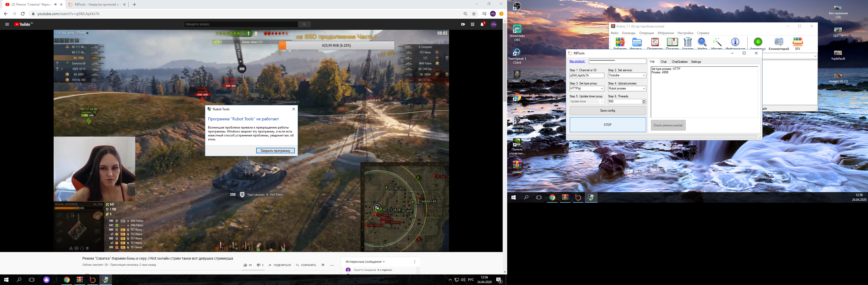Switch to ChatGrabber tab in RBTools
Viewport: 868px width, 285px height.
click(x=679, y=61)
